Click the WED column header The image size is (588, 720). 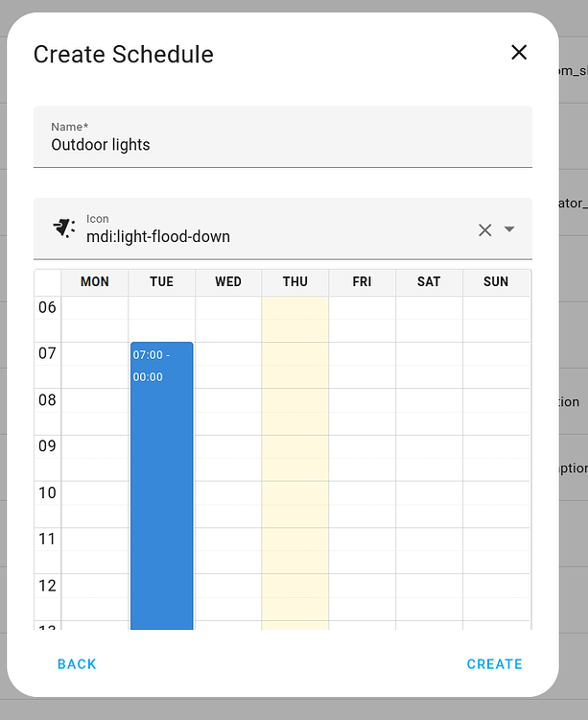click(228, 282)
